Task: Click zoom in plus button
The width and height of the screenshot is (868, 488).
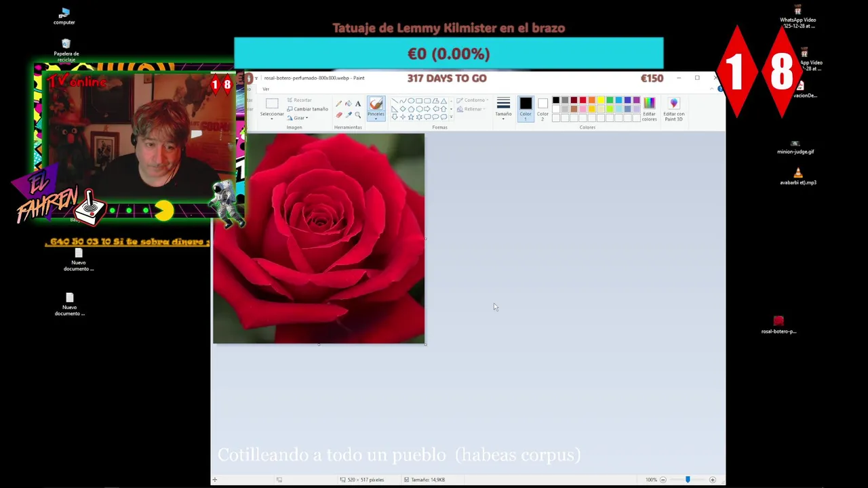Action: (x=712, y=480)
